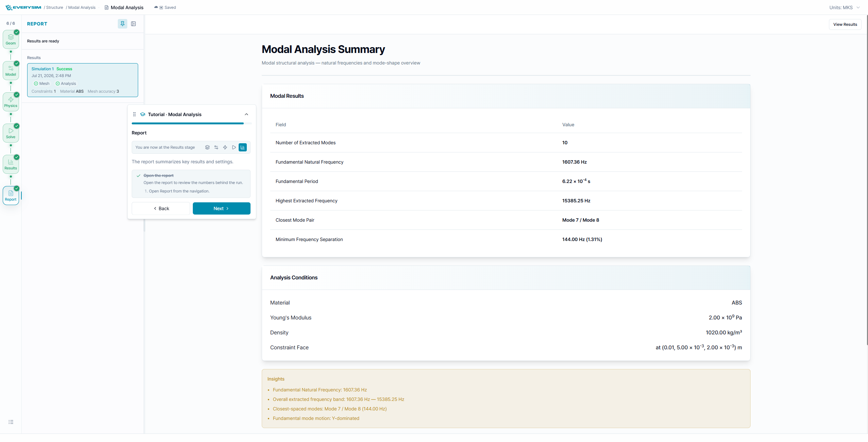Click the 'Constraint Face' label
868x442 pixels.
point(289,348)
